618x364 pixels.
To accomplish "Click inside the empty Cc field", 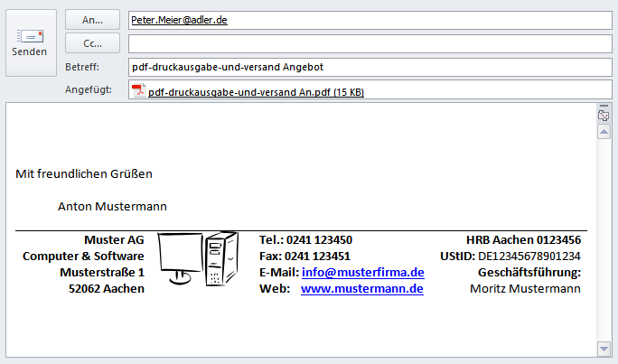I will tap(361, 43).
